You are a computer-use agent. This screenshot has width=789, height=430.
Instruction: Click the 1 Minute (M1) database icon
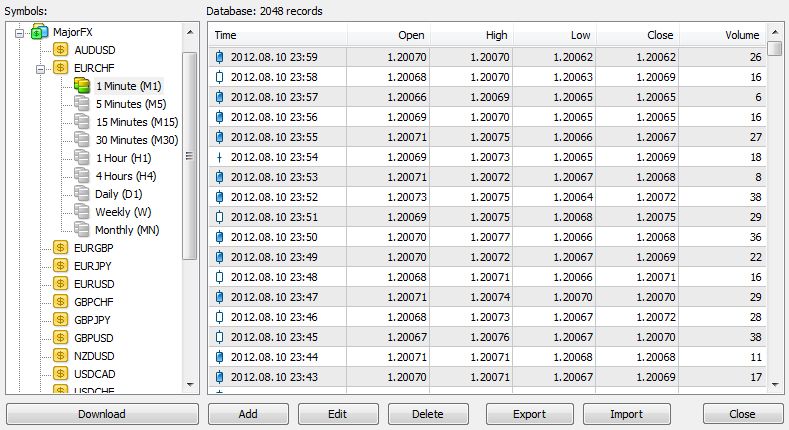pos(82,87)
